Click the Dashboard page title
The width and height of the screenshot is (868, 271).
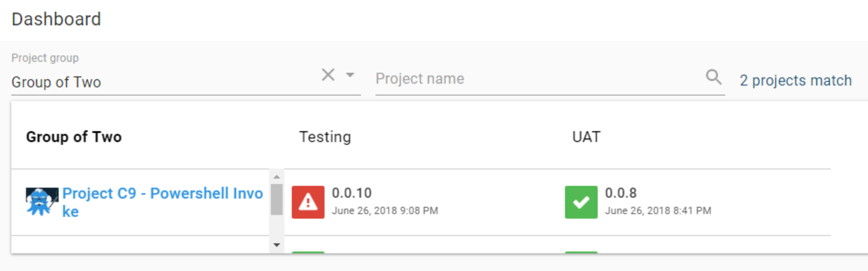[x=56, y=19]
